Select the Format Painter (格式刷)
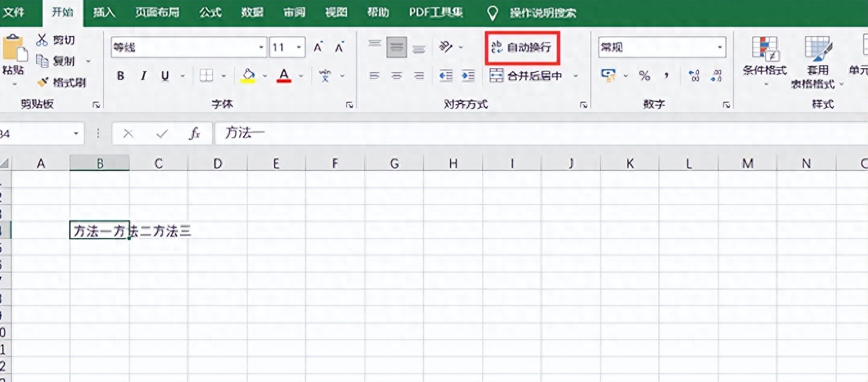This screenshot has width=868, height=382. coord(61,82)
